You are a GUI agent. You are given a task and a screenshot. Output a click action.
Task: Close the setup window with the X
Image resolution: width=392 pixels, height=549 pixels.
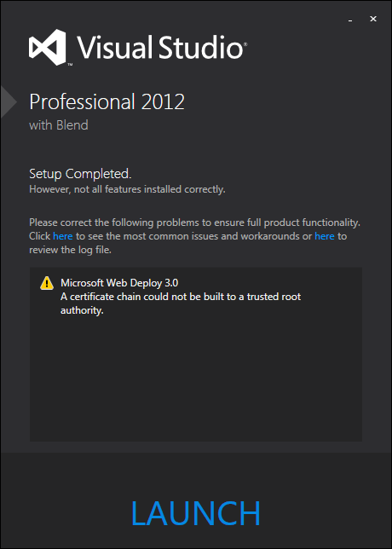click(373, 19)
